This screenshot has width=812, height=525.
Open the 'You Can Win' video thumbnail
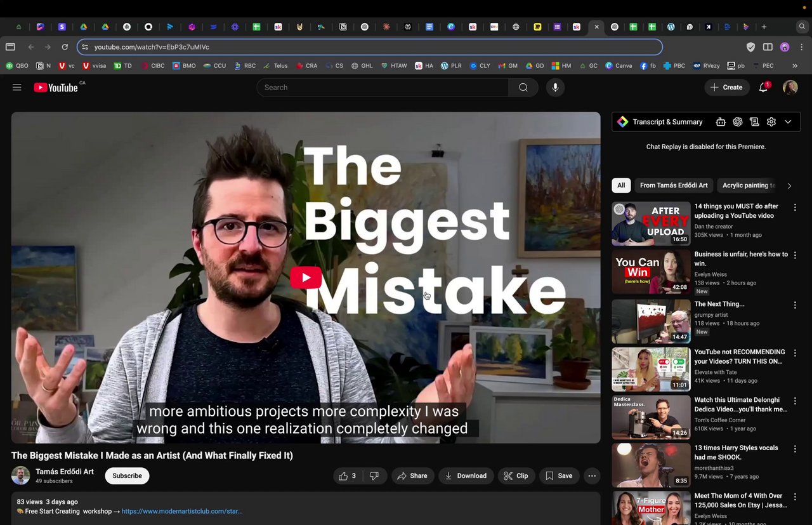[651, 272]
